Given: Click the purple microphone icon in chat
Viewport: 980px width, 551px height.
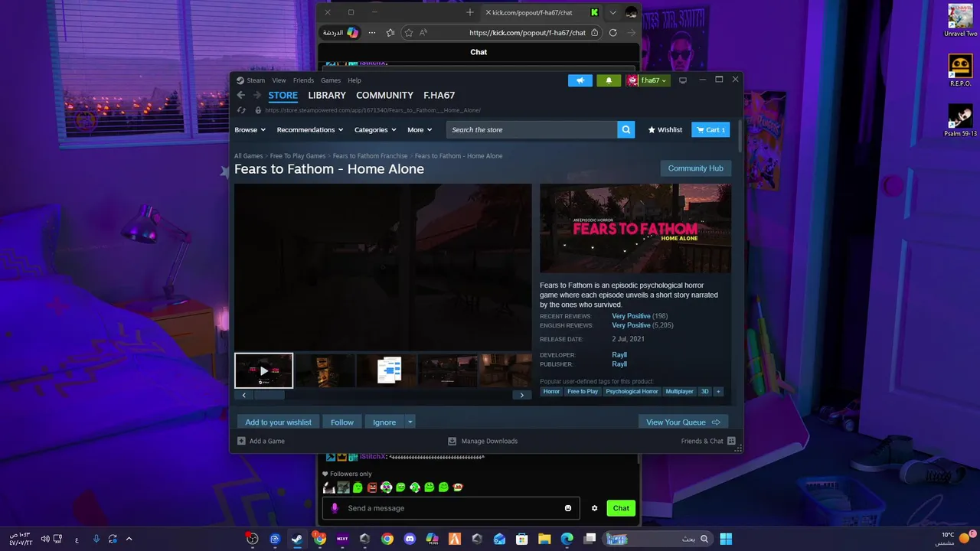Looking at the screenshot, I should pyautogui.click(x=335, y=508).
